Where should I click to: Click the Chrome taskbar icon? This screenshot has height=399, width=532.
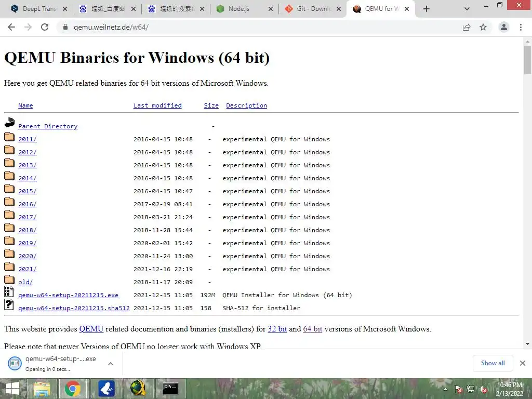[73, 389]
